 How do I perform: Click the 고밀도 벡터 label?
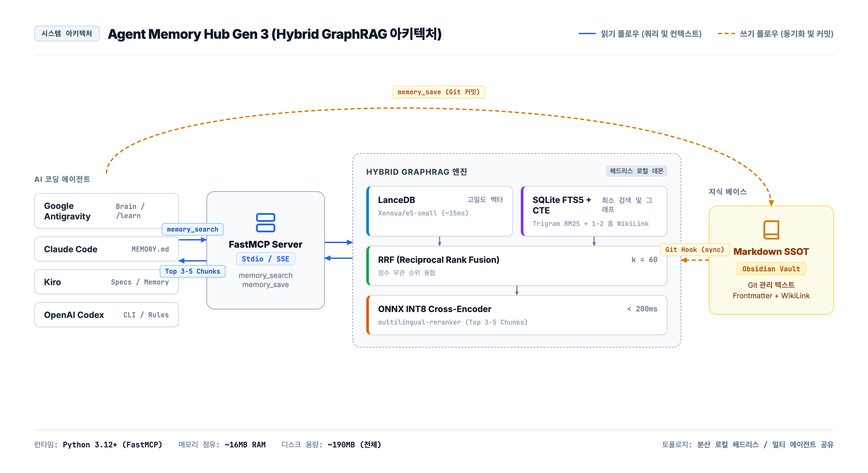point(485,200)
